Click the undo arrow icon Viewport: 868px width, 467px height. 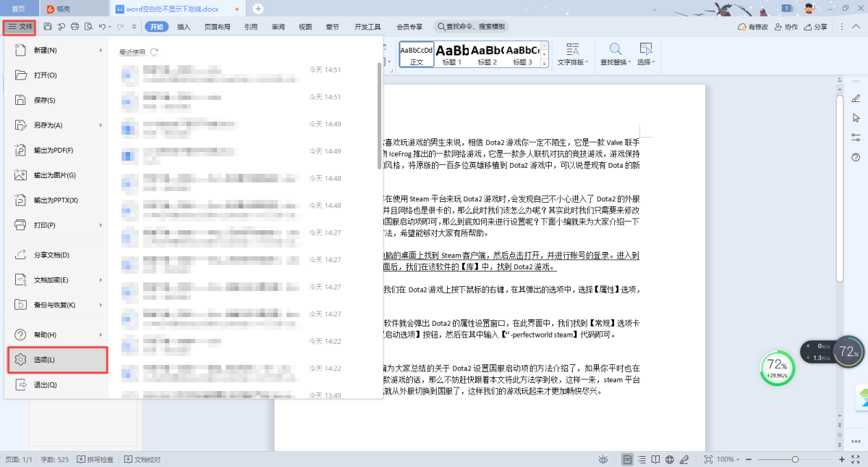[102, 27]
